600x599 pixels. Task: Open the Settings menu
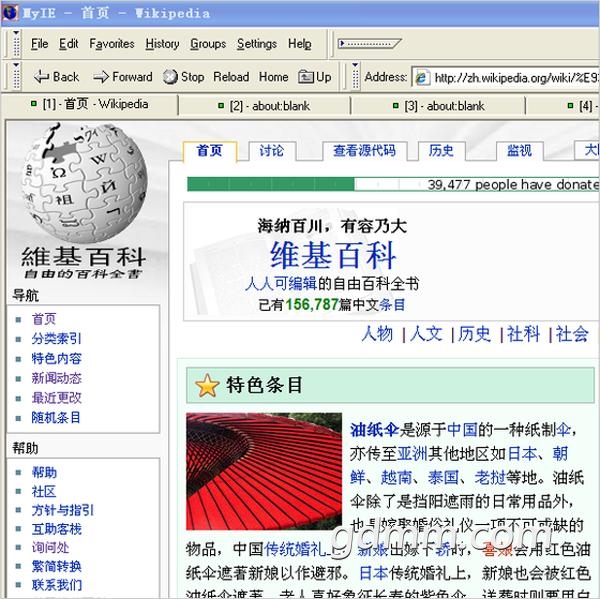tap(257, 44)
